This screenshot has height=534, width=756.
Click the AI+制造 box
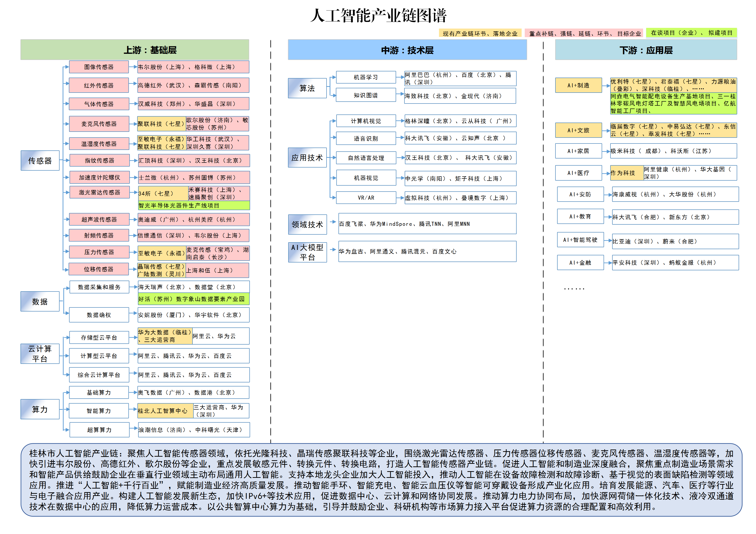coord(578,85)
